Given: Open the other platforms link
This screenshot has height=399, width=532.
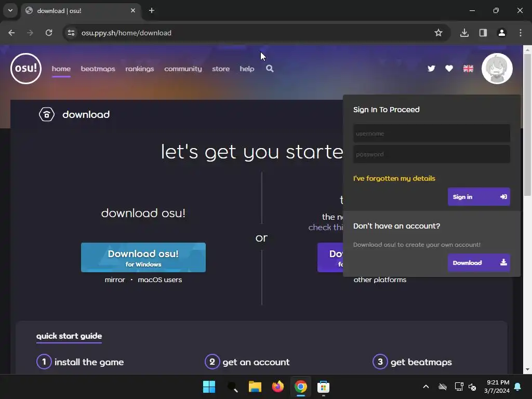Looking at the screenshot, I should (x=380, y=280).
